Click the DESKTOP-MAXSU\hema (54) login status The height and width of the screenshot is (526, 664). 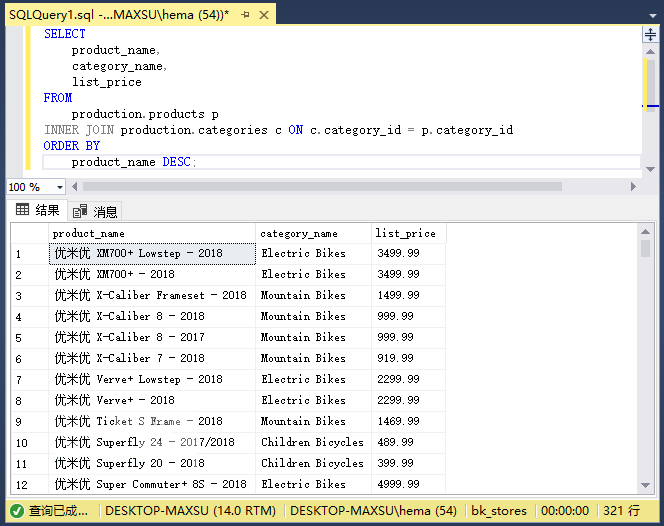pos(374,511)
